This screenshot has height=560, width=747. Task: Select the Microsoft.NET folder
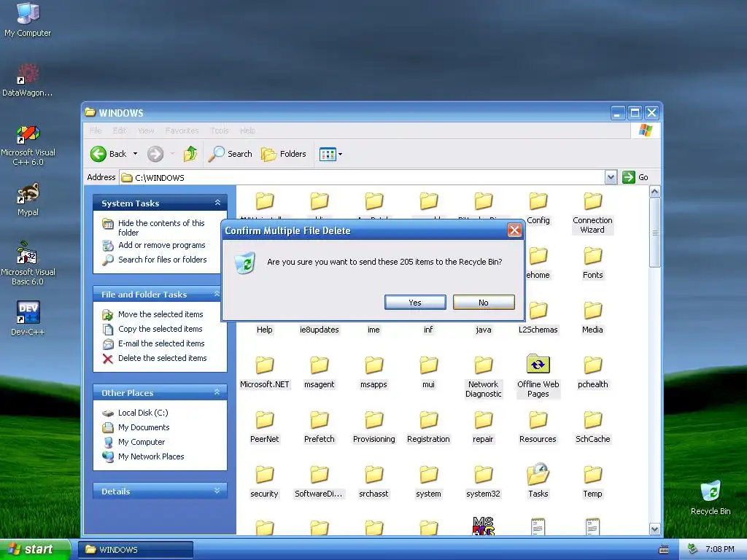(264, 373)
